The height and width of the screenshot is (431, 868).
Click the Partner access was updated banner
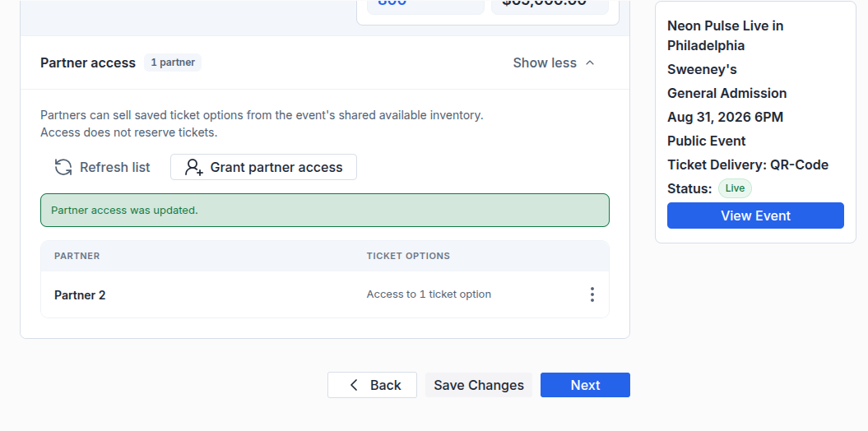pyautogui.click(x=325, y=211)
